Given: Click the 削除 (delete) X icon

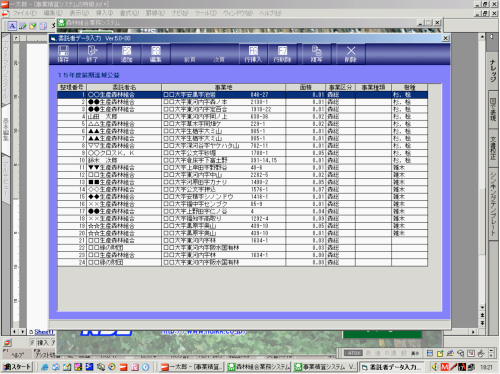Looking at the screenshot, I should click(351, 54).
